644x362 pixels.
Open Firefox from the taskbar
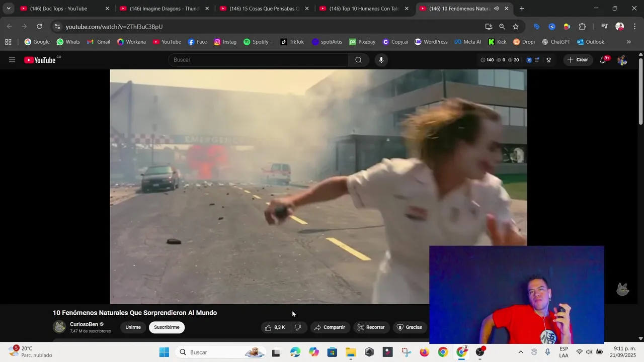424,352
